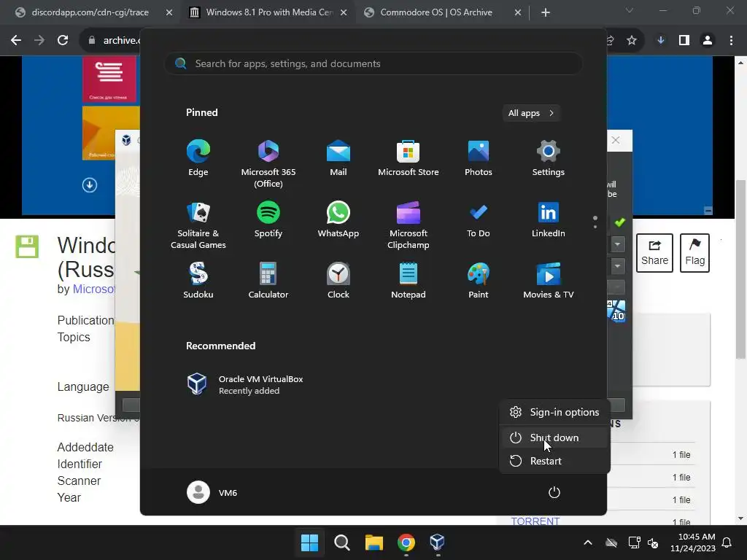Launch Notepad from pinned apps
Screen dimensions: 747x560
(x=409, y=281)
